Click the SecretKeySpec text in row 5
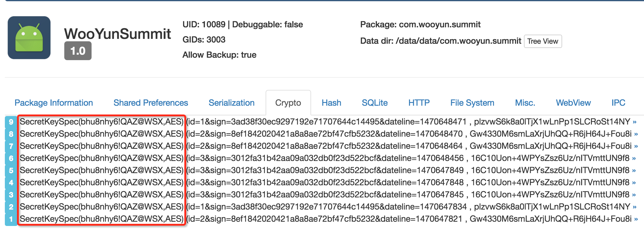The height and width of the screenshot is (229, 644). click(102, 170)
